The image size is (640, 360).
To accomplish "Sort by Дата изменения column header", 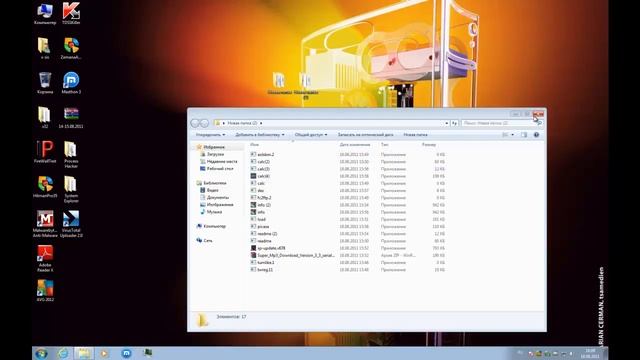I will pos(355,144).
